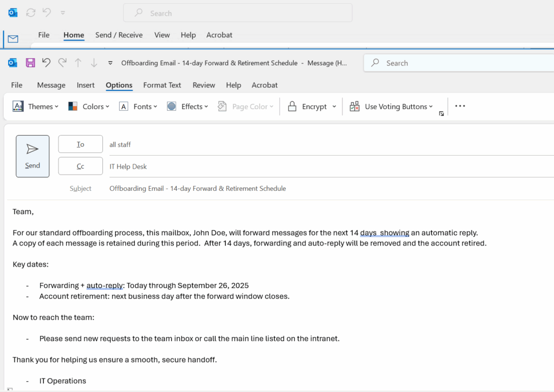Go to previous item with up arrow
Viewport: 554px width, 392px height.
click(78, 63)
